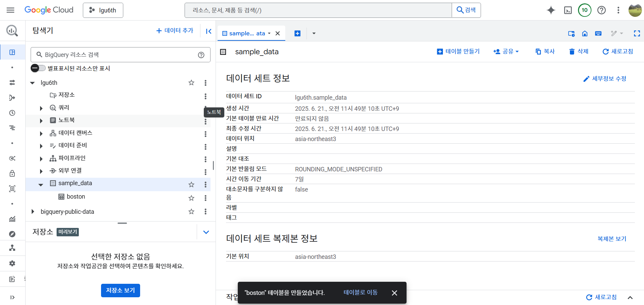This screenshot has height=305, width=644.
Task: Open the new tab options dropdown arrow
Action: (x=314, y=33)
